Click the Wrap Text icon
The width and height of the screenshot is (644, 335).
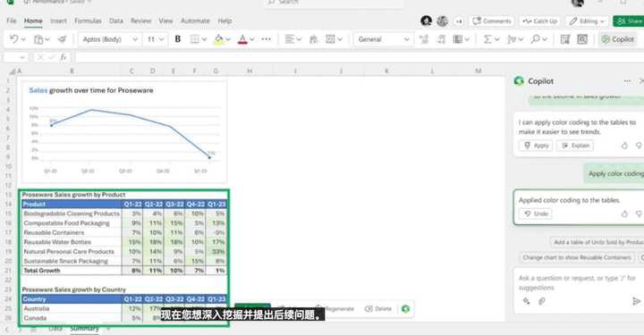(313, 39)
